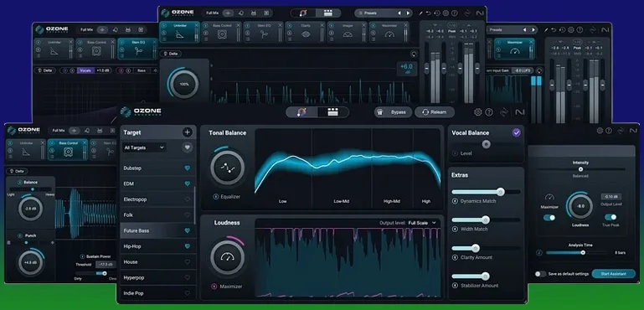
Task: Select Stem EQ module in upper-left window
Action: 137,49
